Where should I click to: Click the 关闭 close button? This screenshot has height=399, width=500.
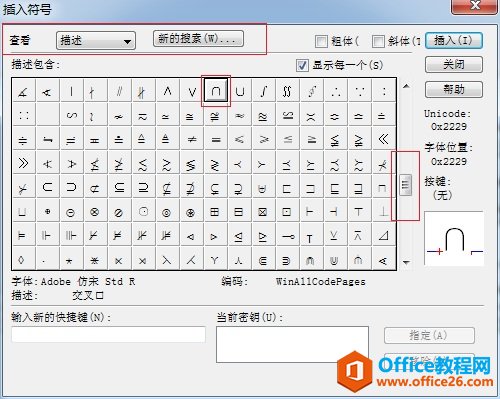[454, 64]
